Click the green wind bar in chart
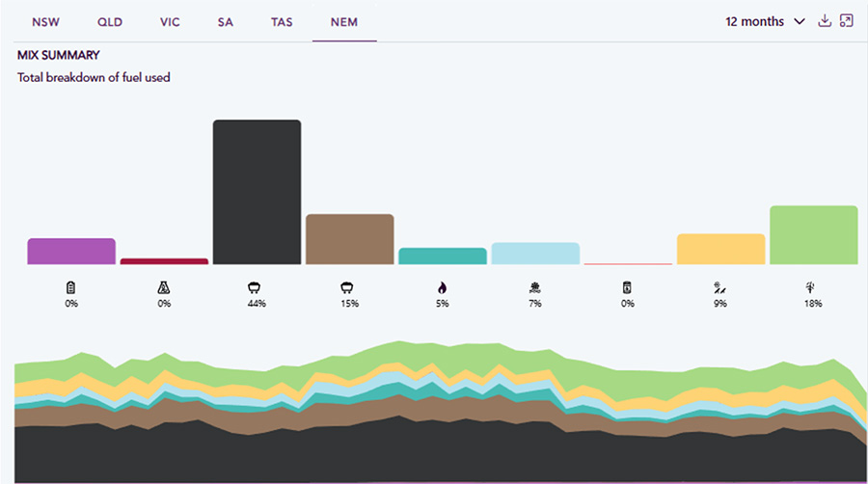The image size is (868, 484). [x=813, y=234]
